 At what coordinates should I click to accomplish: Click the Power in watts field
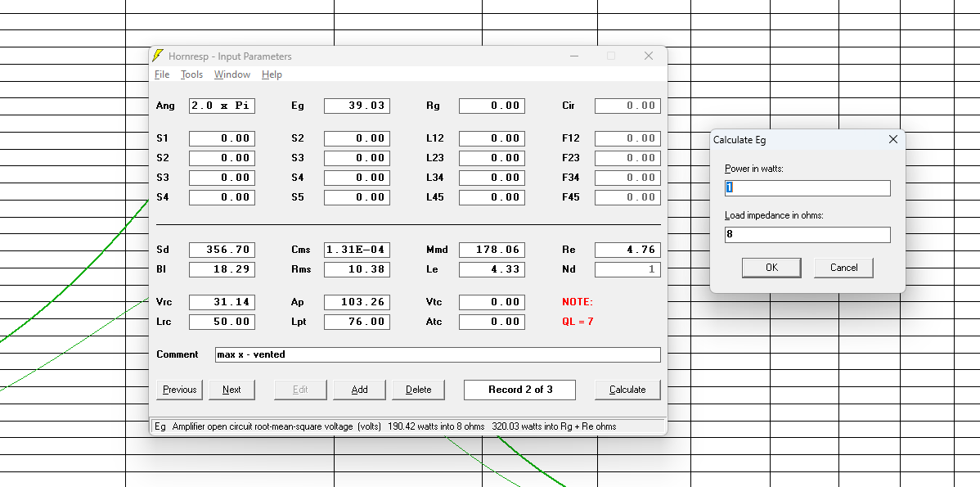pyautogui.click(x=807, y=188)
